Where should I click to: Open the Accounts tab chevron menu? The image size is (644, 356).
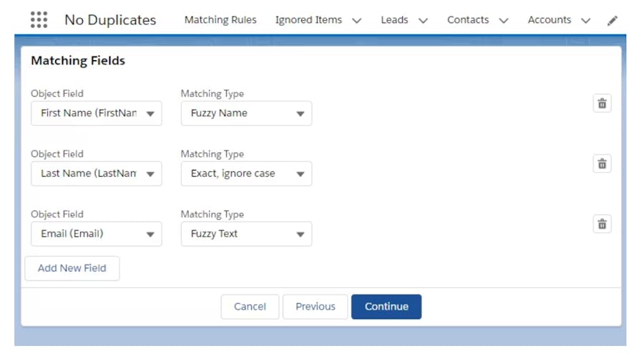pyautogui.click(x=586, y=21)
